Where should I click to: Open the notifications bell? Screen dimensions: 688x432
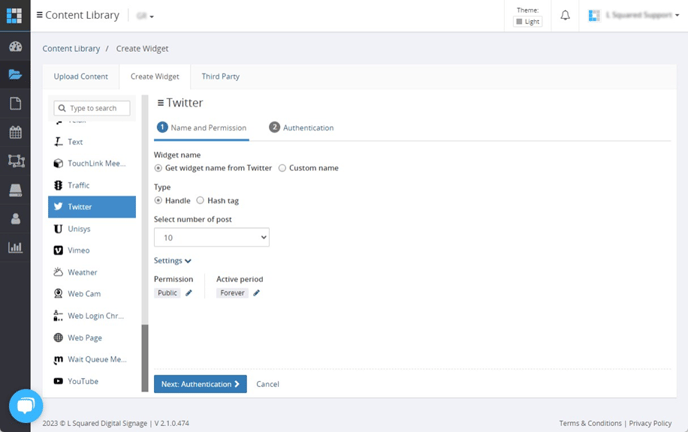point(565,16)
